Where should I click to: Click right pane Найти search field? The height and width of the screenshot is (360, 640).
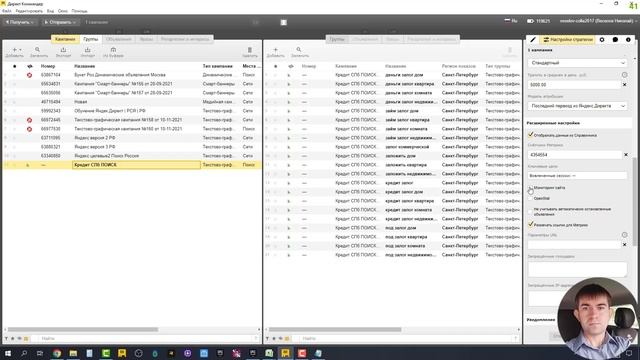click(x=408, y=338)
